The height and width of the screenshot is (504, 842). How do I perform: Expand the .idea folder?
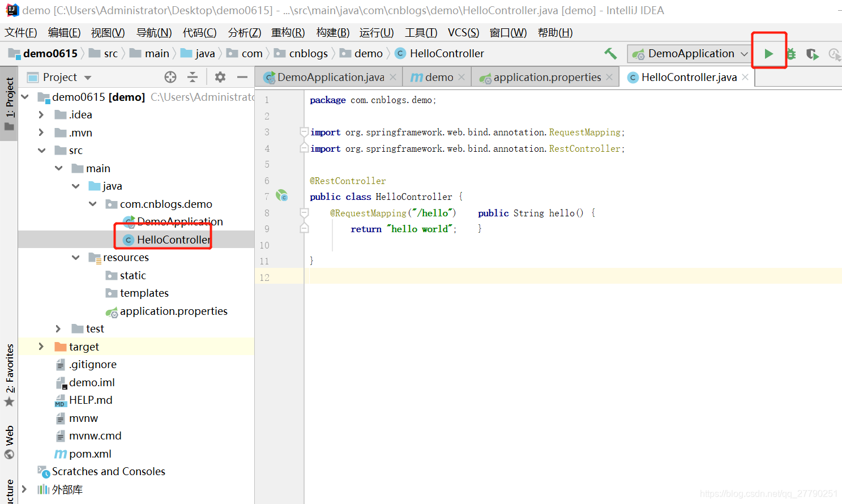(41, 115)
